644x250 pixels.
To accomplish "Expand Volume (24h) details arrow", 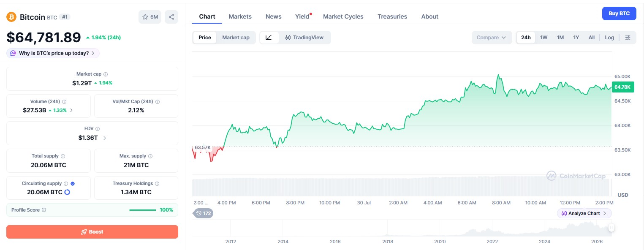I will point(71,110).
